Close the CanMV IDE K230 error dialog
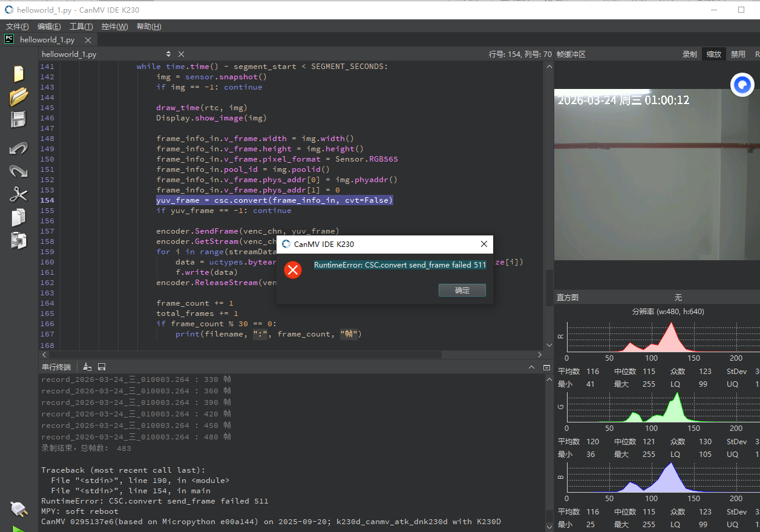 [483, 244]
